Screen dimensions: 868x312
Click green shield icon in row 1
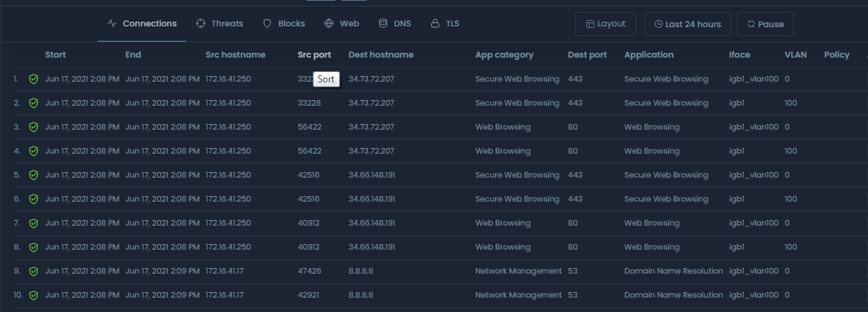click(34, 79)
